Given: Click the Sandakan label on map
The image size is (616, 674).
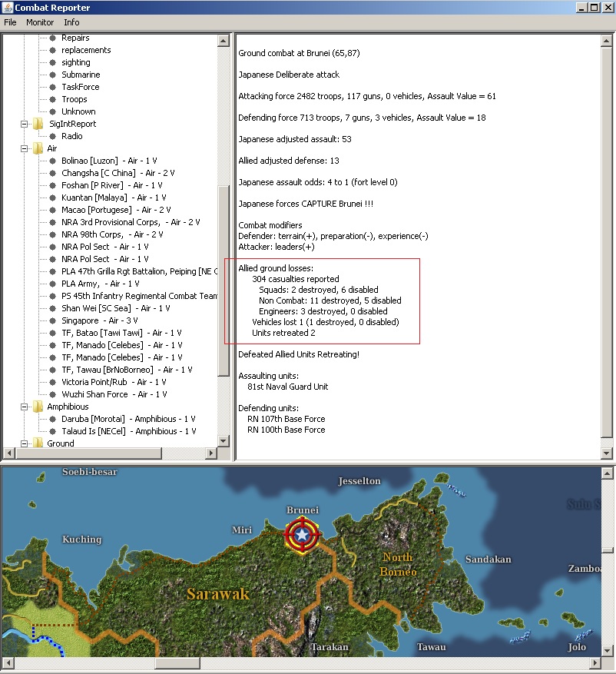Looking at the screenshot, I should tap(488, 559).
